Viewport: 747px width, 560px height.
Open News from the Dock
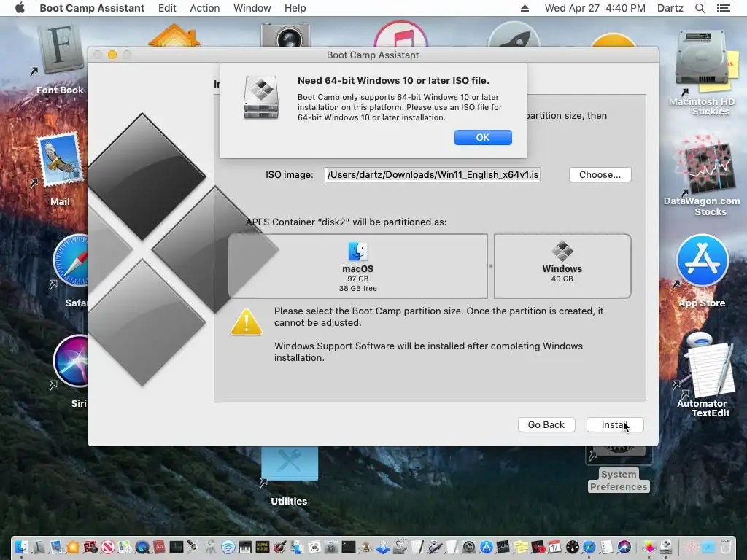point(108,548)
